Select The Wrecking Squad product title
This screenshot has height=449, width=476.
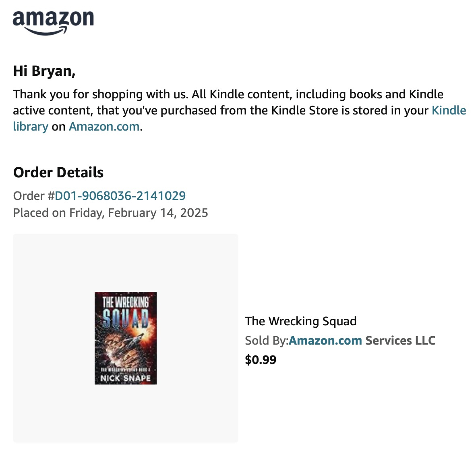300,321
